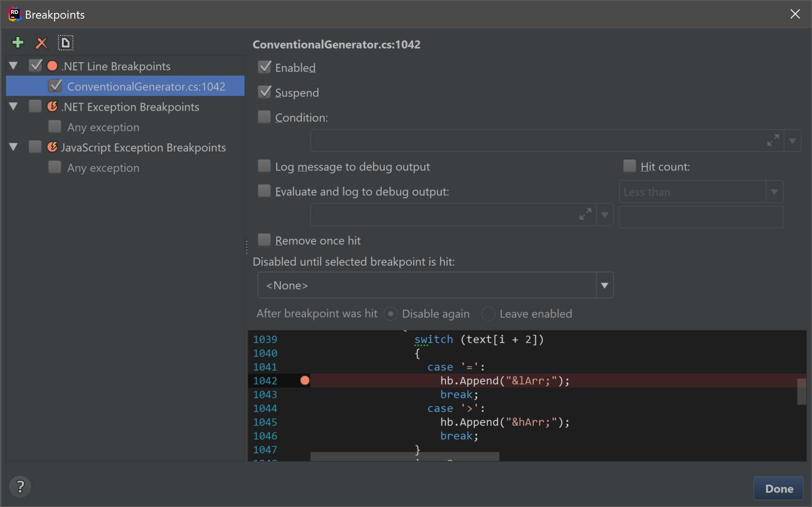This screenshot has height=507, width=812.
Task: Toggle the .NET Exception Breakpoints group checkbox
Action: 35,106
